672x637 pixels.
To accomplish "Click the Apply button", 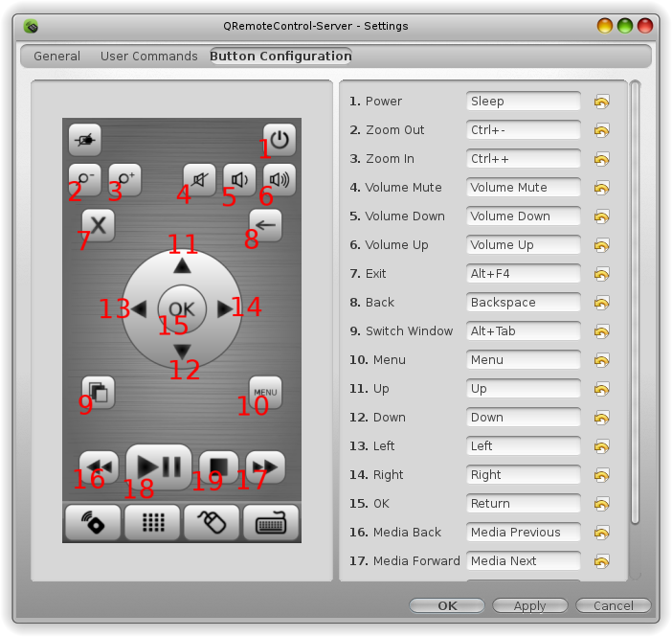I will tap(529, 605).
